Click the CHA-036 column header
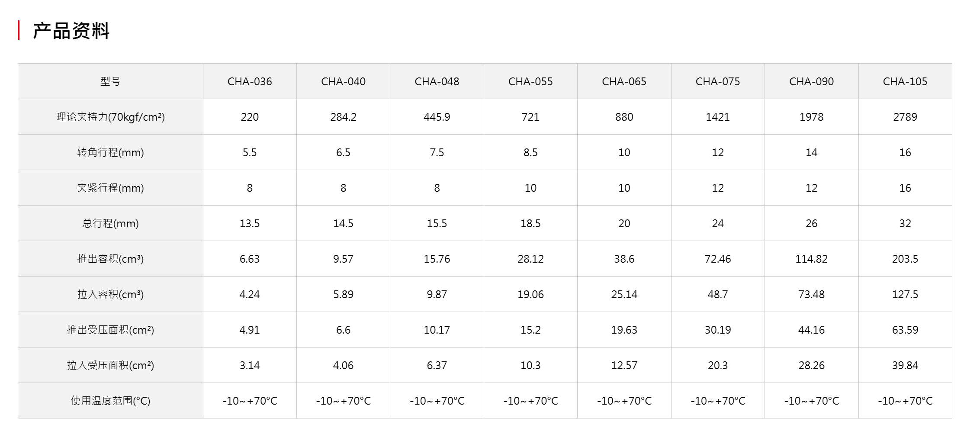The height and width of the screenshot is (444, 980). point(250,81)
